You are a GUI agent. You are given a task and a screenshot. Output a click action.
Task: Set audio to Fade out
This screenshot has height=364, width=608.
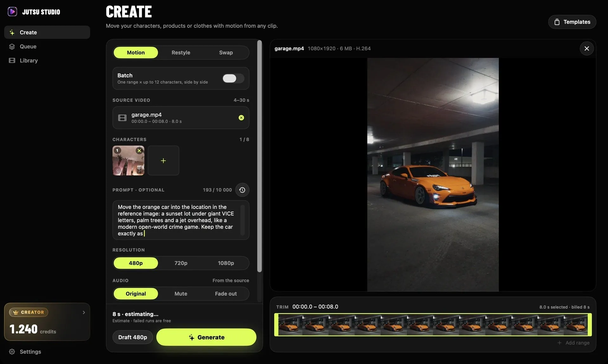(226, 294)
